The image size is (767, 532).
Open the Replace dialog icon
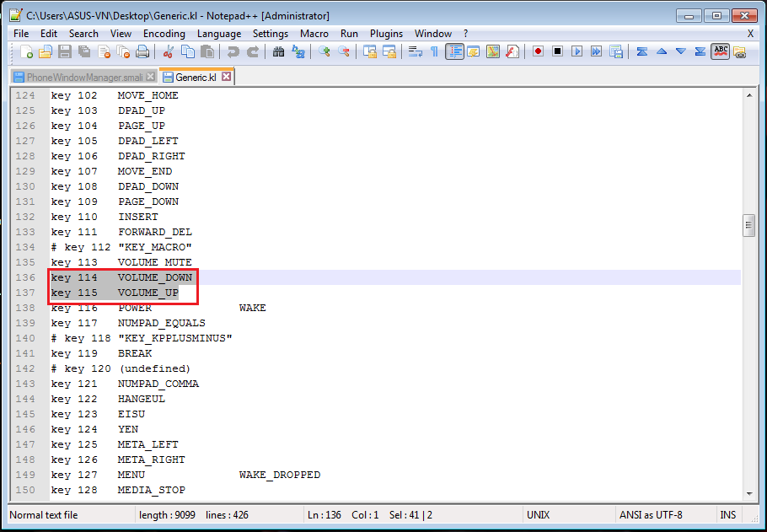[x=298, y=51]
